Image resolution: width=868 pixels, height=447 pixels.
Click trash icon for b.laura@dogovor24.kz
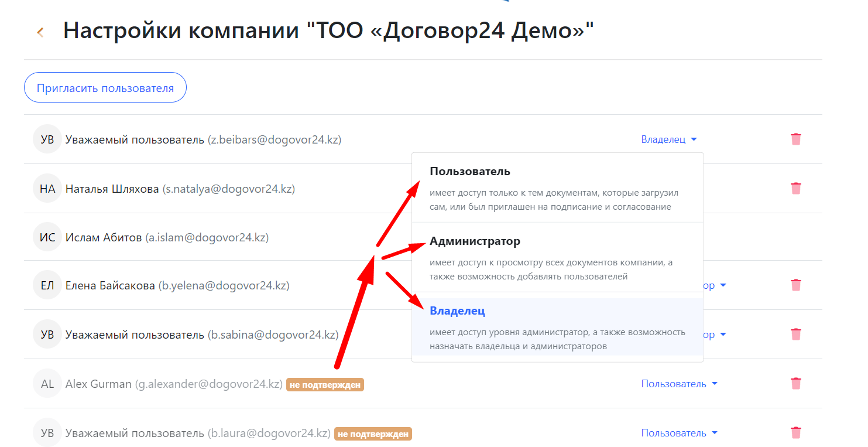point(795,433)
